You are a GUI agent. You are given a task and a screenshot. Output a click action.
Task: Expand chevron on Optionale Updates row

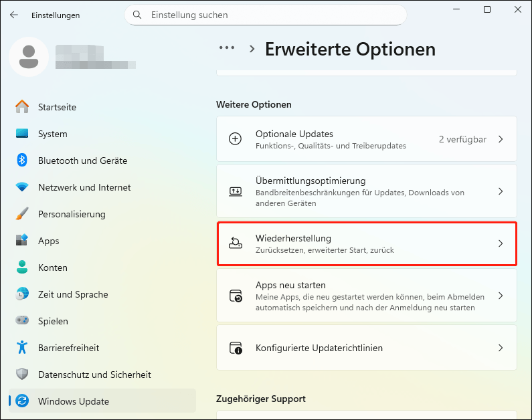point(501,139)
